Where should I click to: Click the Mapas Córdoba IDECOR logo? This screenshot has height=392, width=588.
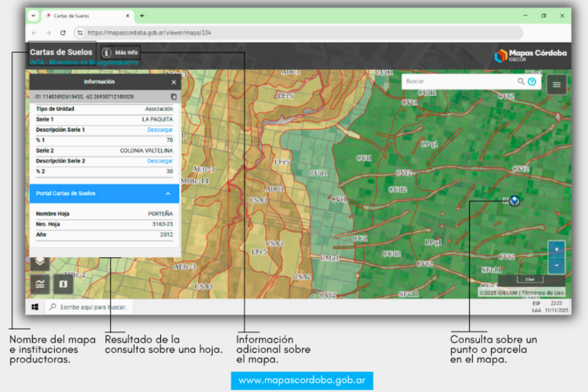click(530, 55)
